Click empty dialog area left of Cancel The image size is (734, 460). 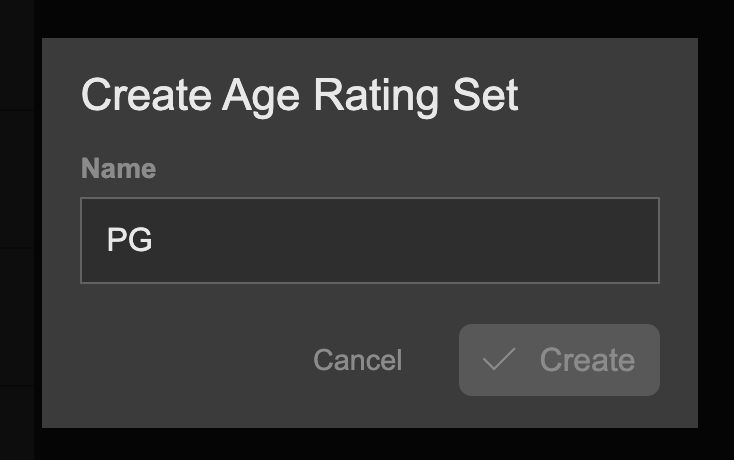pos(180,360)
